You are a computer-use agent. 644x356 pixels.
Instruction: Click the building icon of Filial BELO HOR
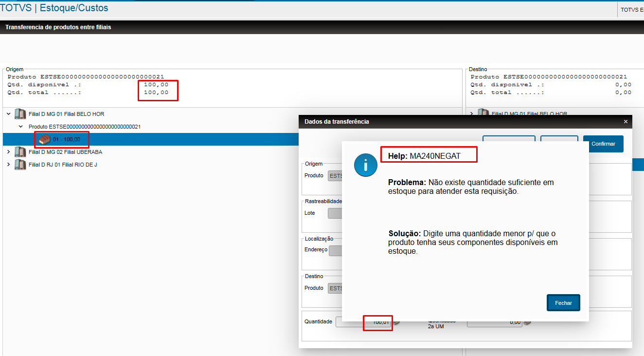click(x=20, y=114)
